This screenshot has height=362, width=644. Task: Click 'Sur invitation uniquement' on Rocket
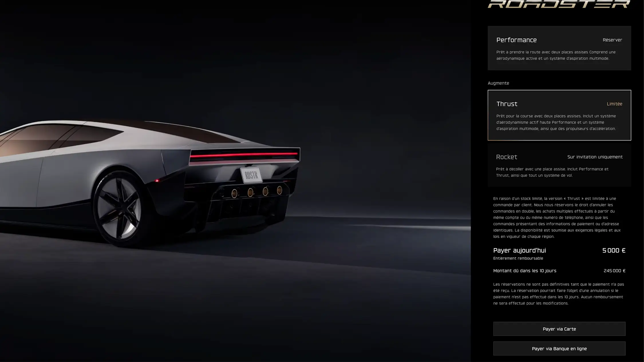(x=595, y=157)
